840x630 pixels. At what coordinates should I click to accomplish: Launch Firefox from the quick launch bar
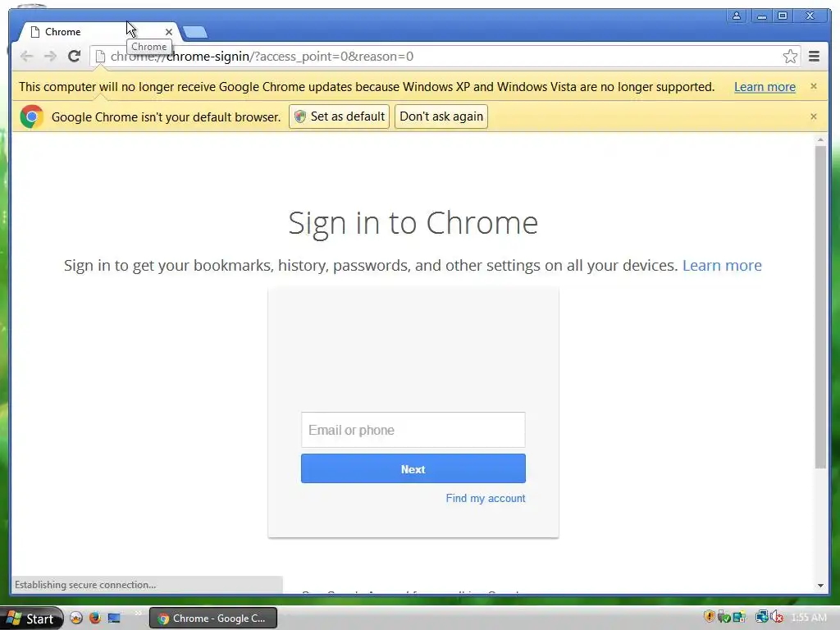point(95,618)
